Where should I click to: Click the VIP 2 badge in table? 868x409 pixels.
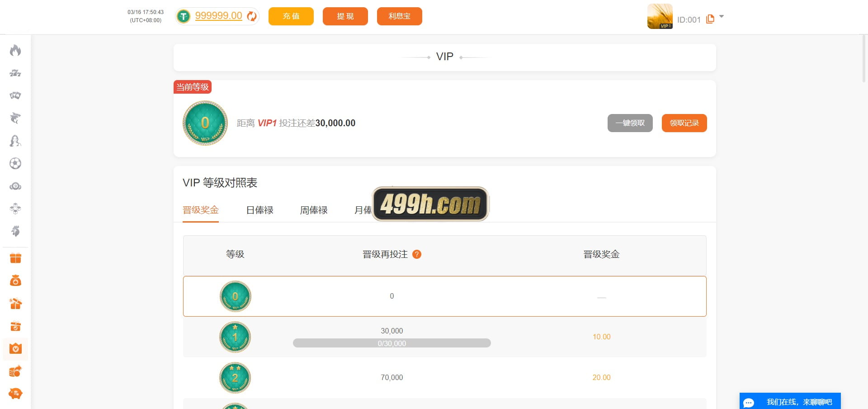235,378
